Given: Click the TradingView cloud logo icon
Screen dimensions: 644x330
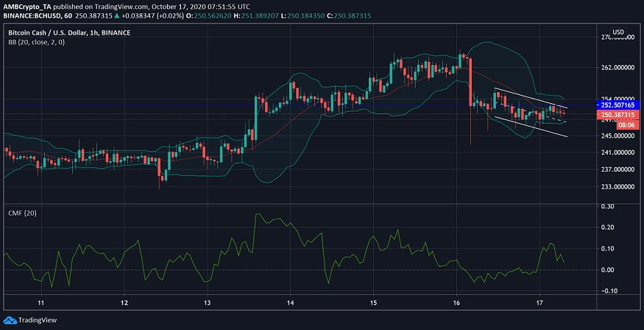Looking at the screenshot, I should [11, 321].
